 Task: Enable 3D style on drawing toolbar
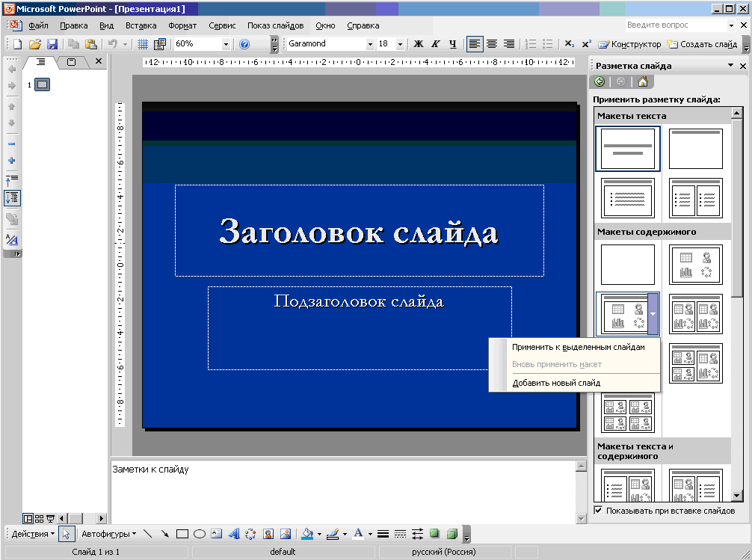[451, 534]
